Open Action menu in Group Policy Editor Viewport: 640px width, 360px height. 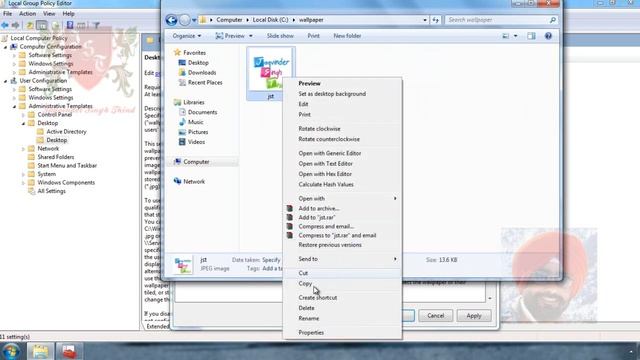click(x=27, y=14)
